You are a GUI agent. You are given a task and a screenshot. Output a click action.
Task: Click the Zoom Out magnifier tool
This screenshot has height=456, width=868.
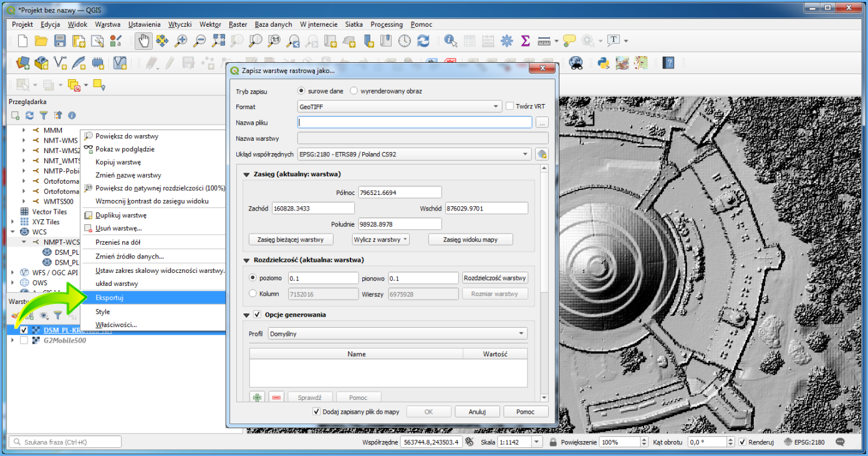click(200, 41)
